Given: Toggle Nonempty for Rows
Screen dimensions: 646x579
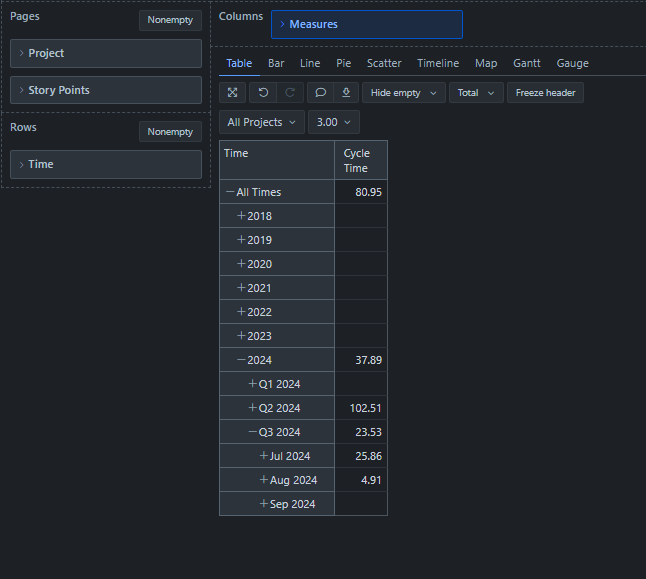Looking at the screenshot, I should coord(170,132).
